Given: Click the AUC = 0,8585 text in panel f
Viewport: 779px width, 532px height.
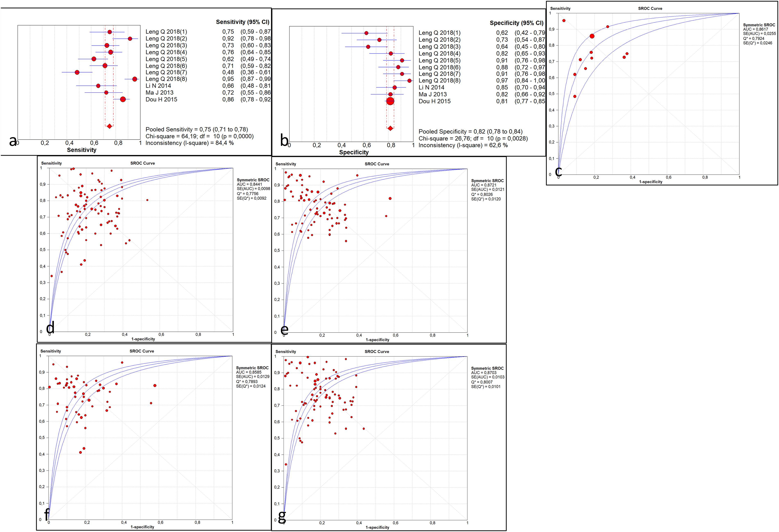Looking at the screenshot, I should point(249,372).
